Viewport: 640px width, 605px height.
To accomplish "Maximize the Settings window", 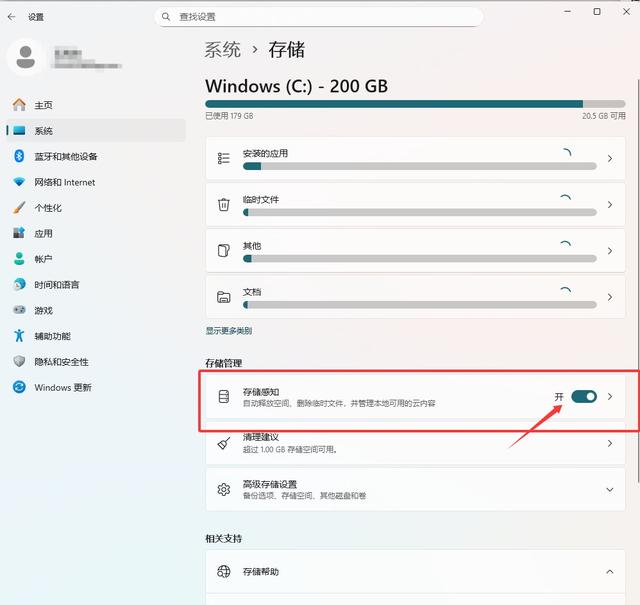I will tap(597, 11).
